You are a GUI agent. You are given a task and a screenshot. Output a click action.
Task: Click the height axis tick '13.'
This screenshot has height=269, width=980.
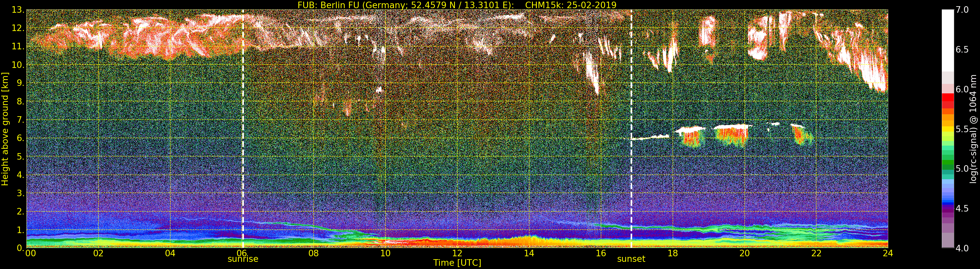pyautogui.click(x=18, y=10)
